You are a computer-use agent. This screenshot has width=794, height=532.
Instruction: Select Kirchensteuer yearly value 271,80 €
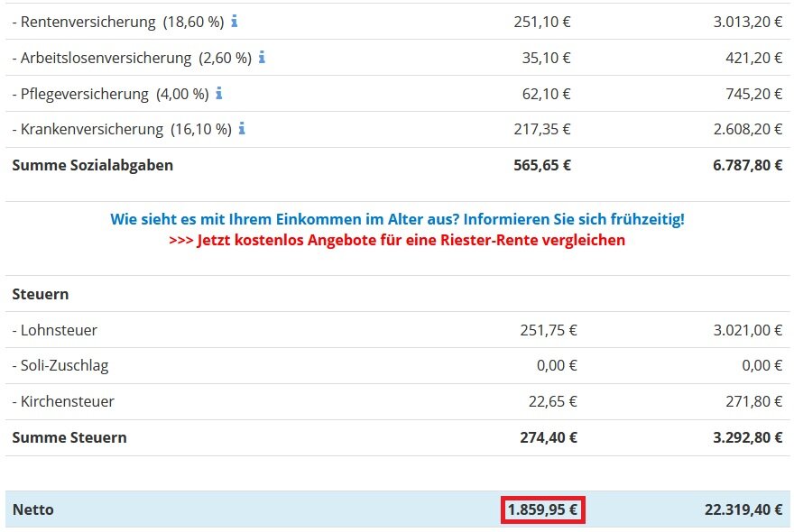point(753,401)
